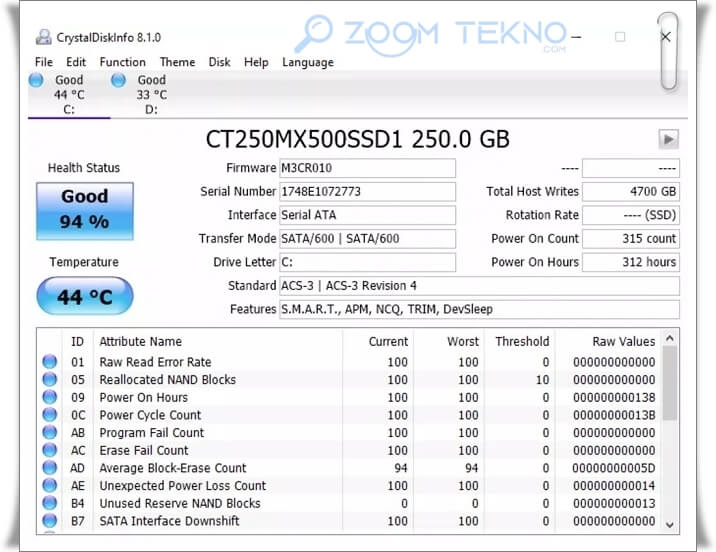Click the Firmware field M3CR010

coord(367,168)
